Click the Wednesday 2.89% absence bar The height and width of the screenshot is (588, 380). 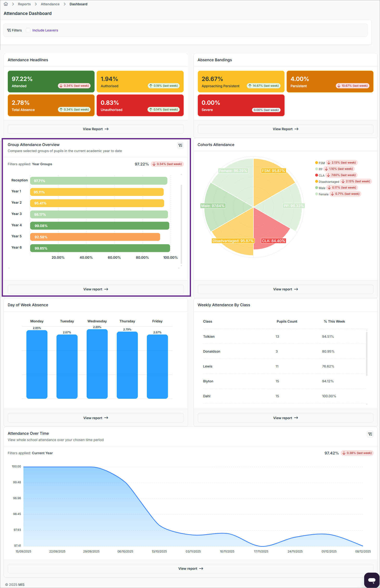click(x=97, y=364)
